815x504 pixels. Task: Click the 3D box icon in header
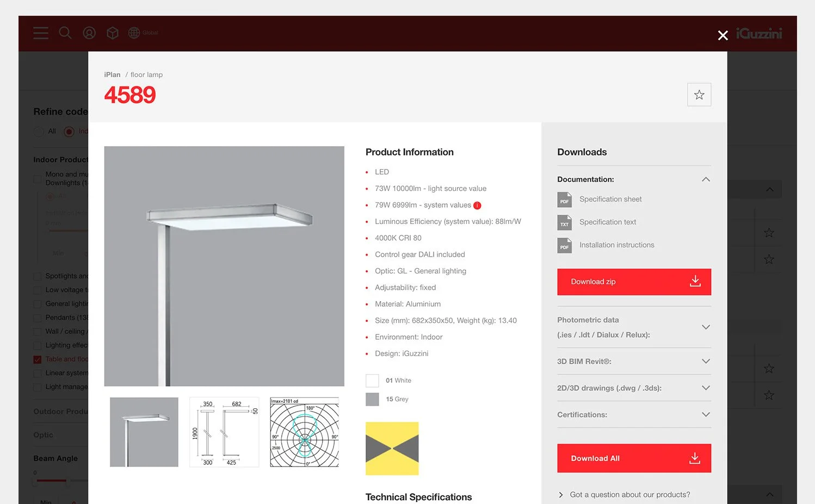[x=113, y=33]
